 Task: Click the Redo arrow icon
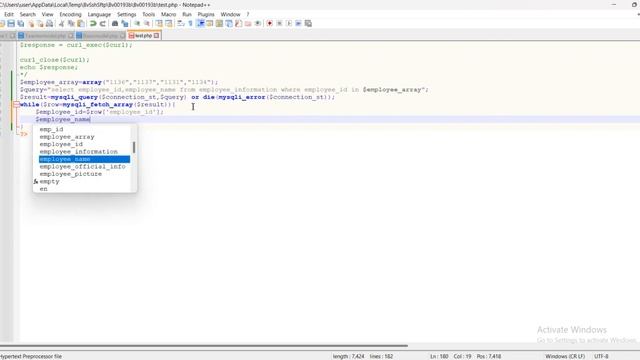(103, 24)
